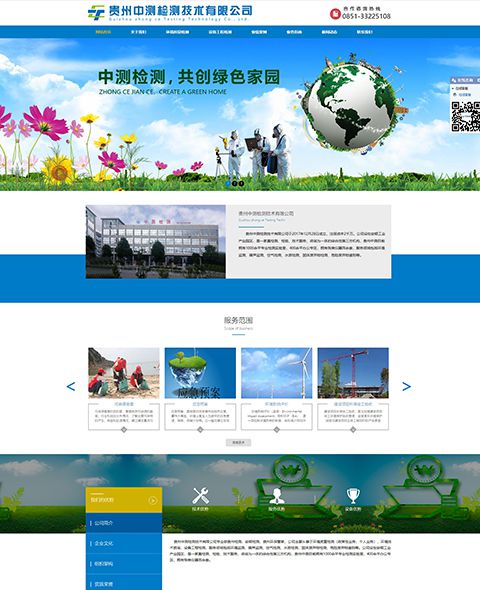The height and width of the screenshot is (590, 480).
Task: Select the second banner carousel dot
Action: click(235, 184)
